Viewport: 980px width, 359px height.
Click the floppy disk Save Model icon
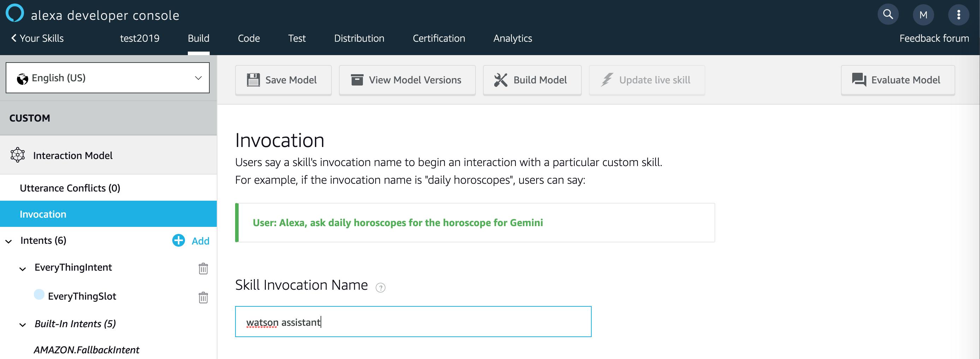pos(253,80)
